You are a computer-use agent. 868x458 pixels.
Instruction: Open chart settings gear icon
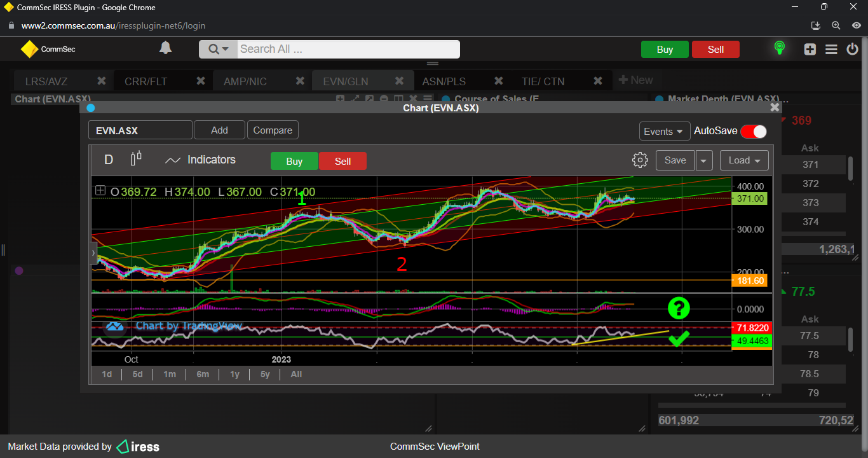tap(640, 160)
